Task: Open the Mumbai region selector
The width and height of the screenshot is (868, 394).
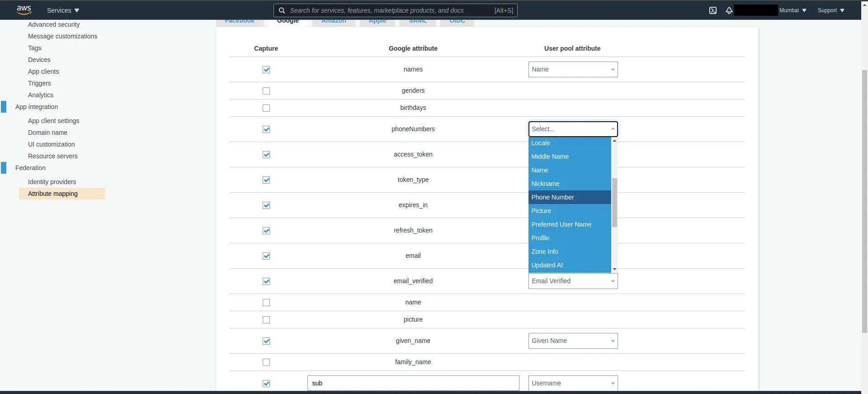Action: tap(793, 10)
